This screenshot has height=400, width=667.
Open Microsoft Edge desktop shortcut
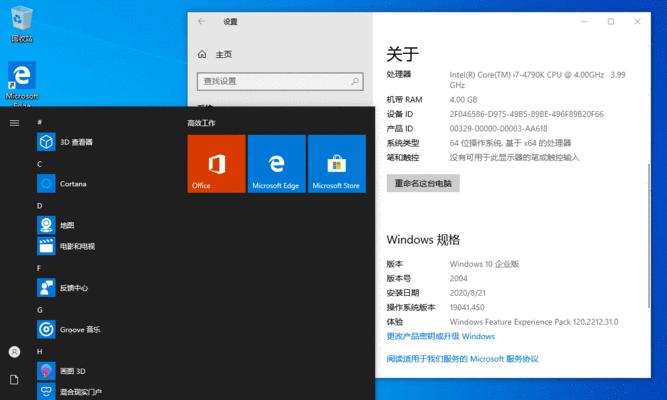22,84
